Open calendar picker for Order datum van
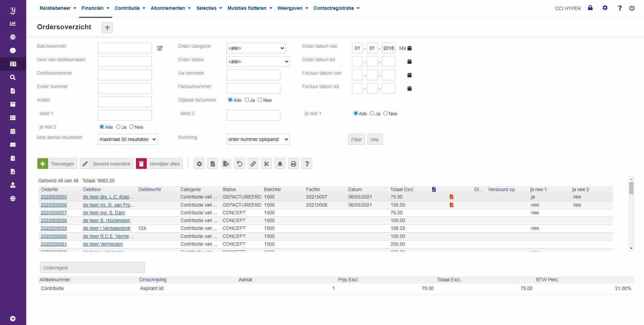Image resolution: width=644 pixels, height=325 pixels. click(x=409, y=48)
